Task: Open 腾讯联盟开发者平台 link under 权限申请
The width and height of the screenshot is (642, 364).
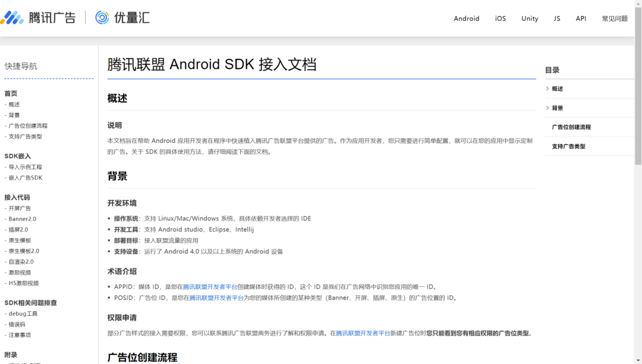Action: pyautogui.click(x=363, y=333)
